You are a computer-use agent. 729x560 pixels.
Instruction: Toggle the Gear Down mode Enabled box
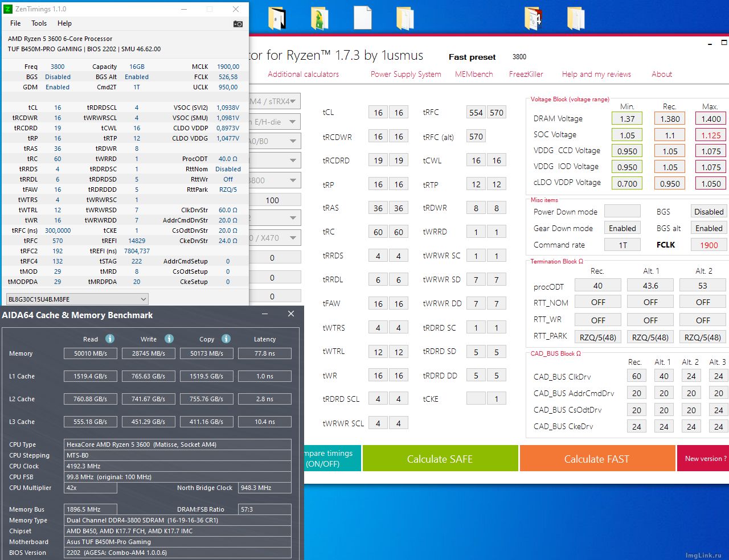(622, 228)
